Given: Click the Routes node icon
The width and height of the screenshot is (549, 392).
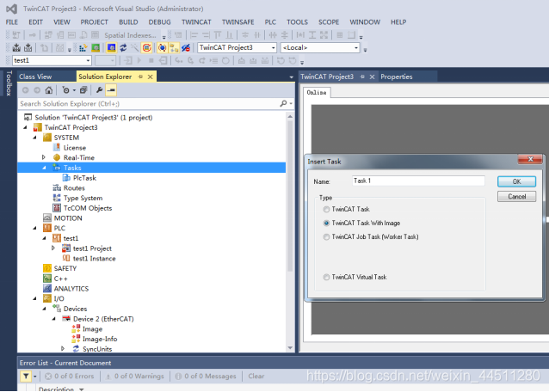Looking at the screenshot, I should pyautogui.click(x=57, y=187).
